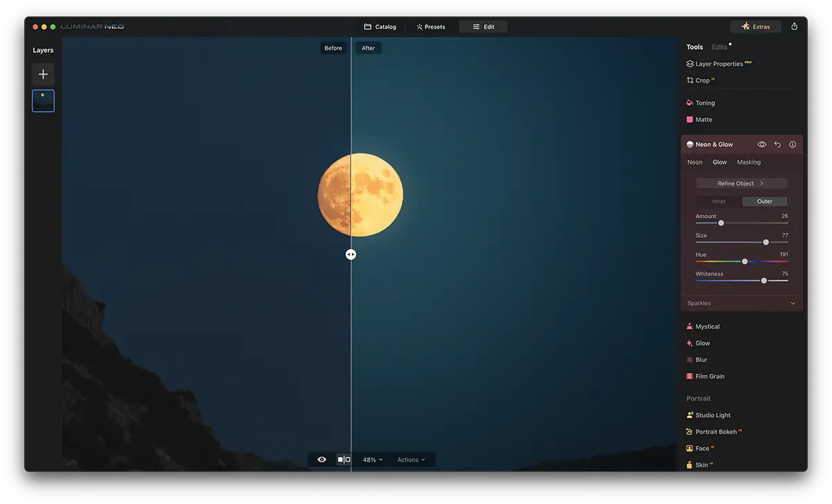Open the Extras panel
The width and height of the screenshot is (832, 504).
(x=756, y=26)
